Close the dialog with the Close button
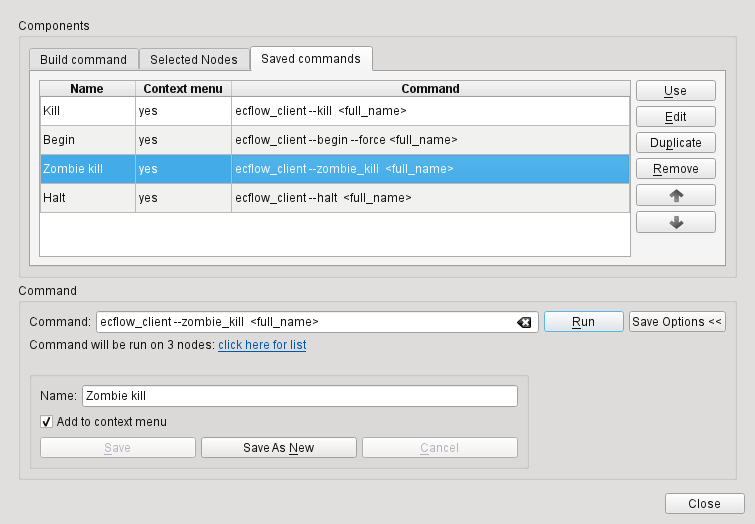 click(x=704, y=504)
